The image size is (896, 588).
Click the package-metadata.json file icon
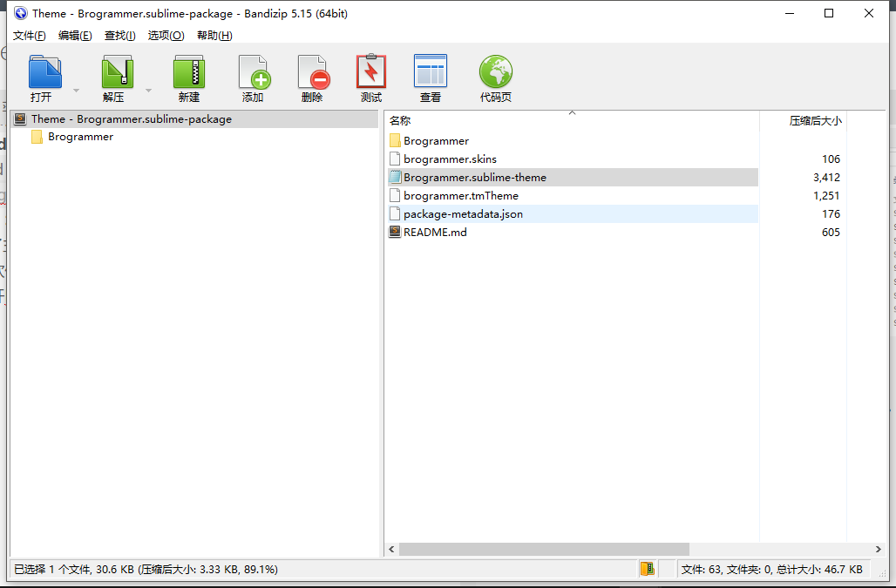pos(395,213)
